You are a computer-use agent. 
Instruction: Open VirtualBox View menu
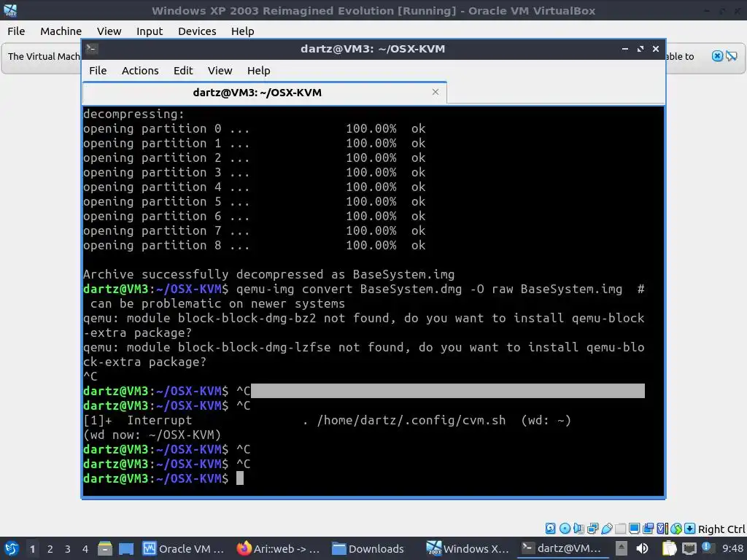tap(109, 31)
